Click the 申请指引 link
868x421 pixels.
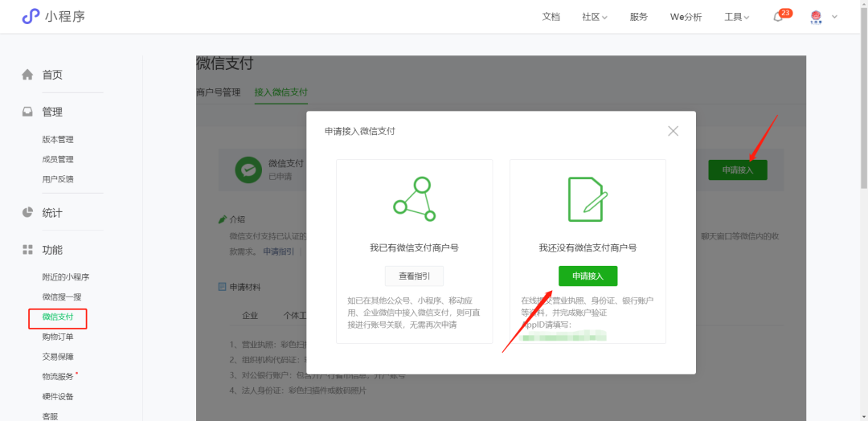click(278, 251)
